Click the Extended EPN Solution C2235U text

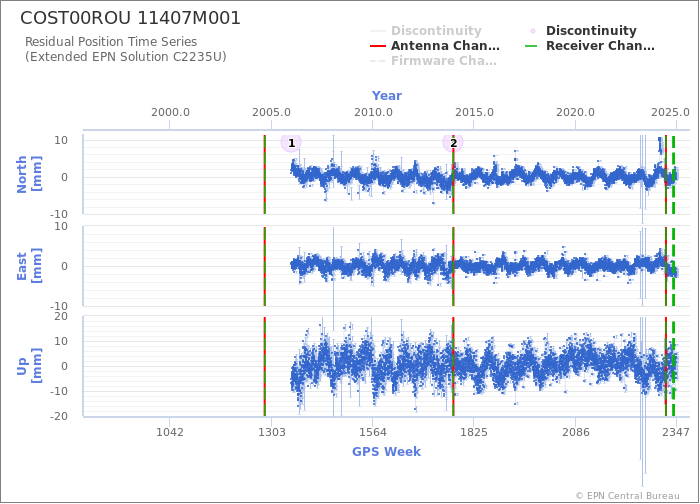click(125, 57)
